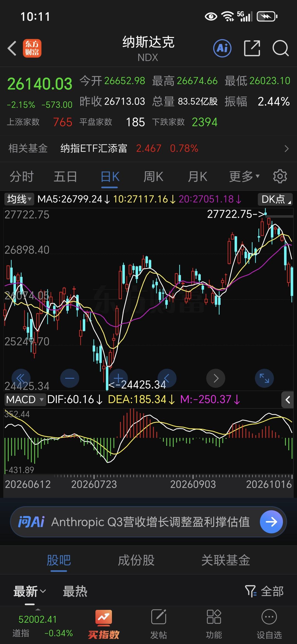Move chart right one step
The height and width of the screenshot is (644, 297).
216,378
